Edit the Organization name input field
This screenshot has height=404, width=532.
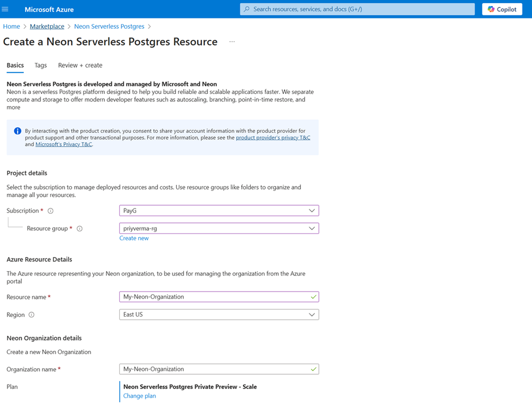pos(219,369)
